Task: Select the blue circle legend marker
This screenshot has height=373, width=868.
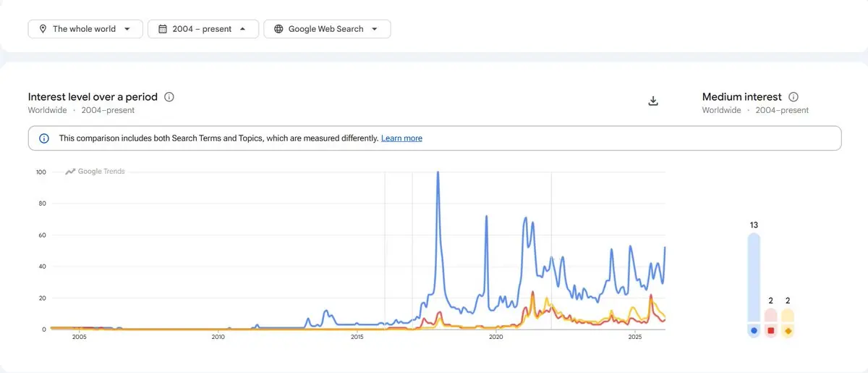Action: click(754, 331)
